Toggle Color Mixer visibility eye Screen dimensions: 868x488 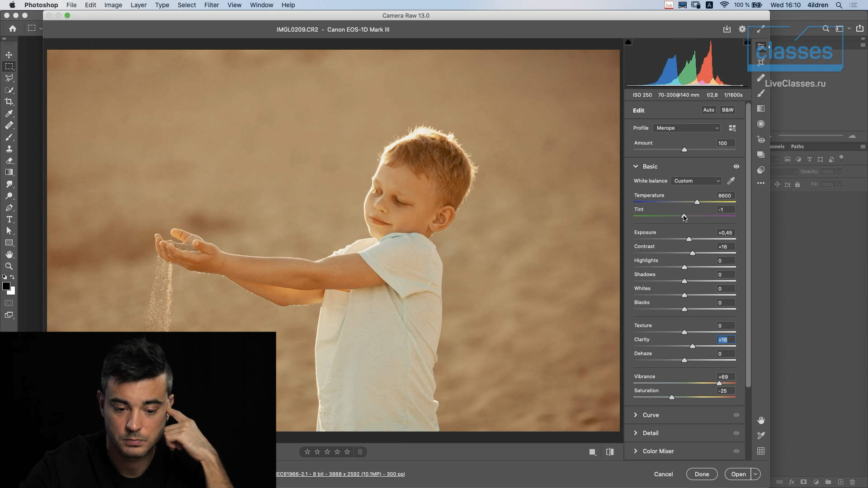point(736,451)
